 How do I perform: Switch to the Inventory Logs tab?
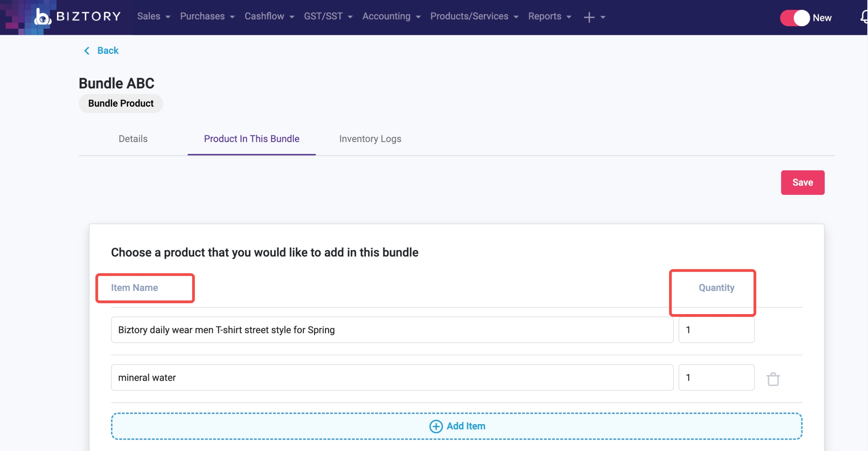pyautogui.click(x=370, y=139)
